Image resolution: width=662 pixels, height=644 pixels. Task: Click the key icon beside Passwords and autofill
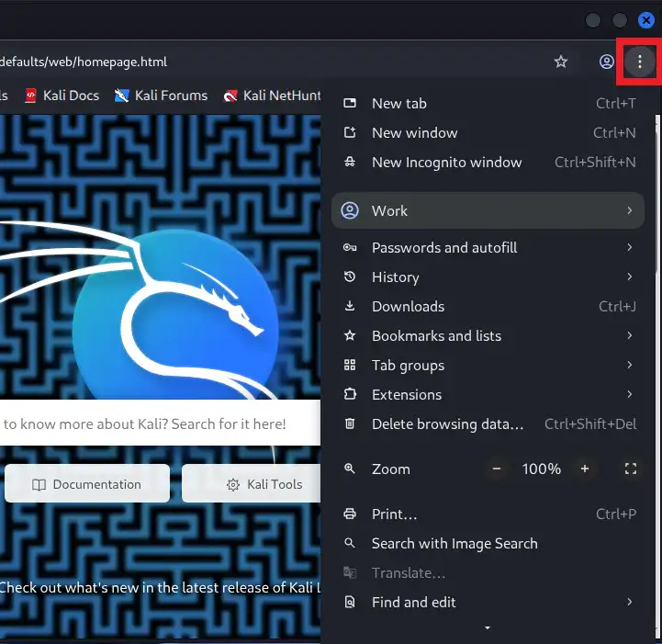click(x=350, y=247)
